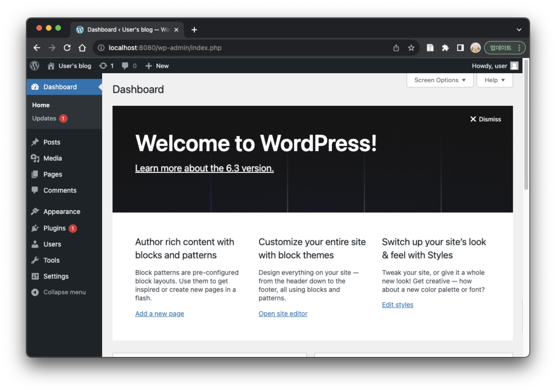Click the WordPress logo in admin bar
The image size is (556, 392).
click(35, 66)
